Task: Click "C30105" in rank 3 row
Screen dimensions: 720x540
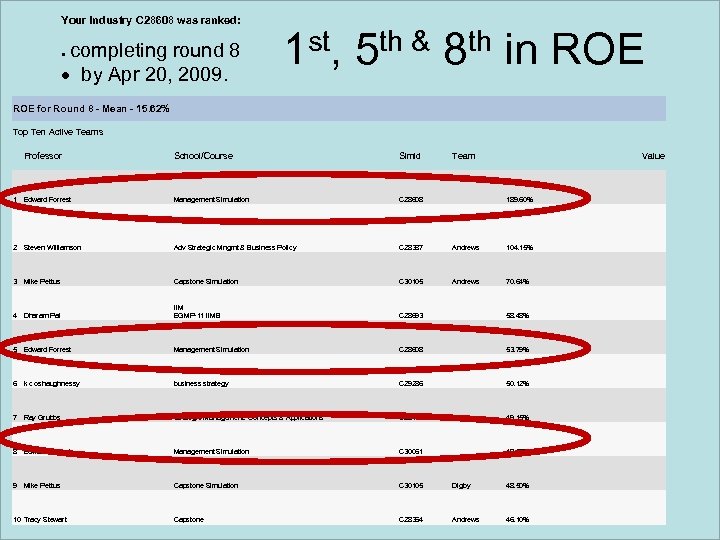Action: pos(411,281)
